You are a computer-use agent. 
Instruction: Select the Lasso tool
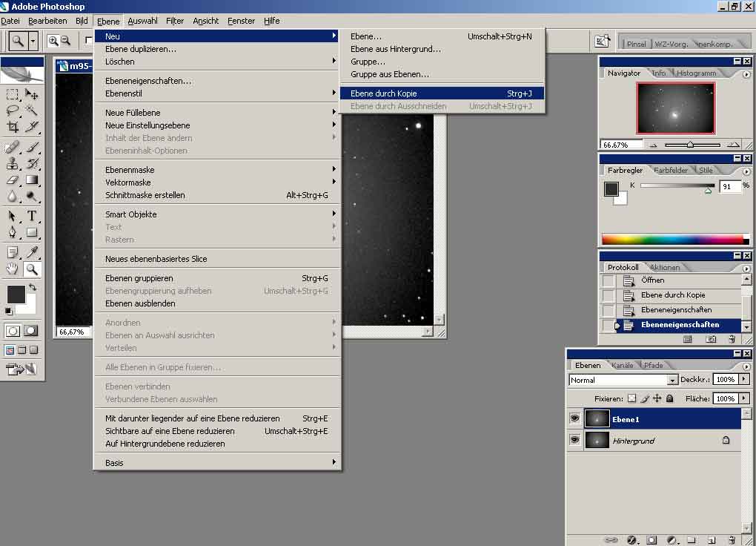coord(13,111)
